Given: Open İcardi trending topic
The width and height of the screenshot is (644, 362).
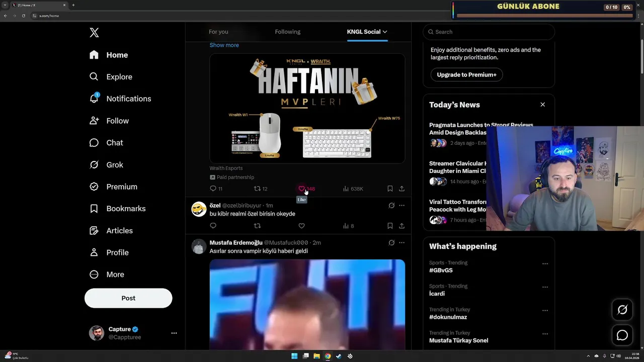Looking at the screenshot, I should tap(437, 294).
